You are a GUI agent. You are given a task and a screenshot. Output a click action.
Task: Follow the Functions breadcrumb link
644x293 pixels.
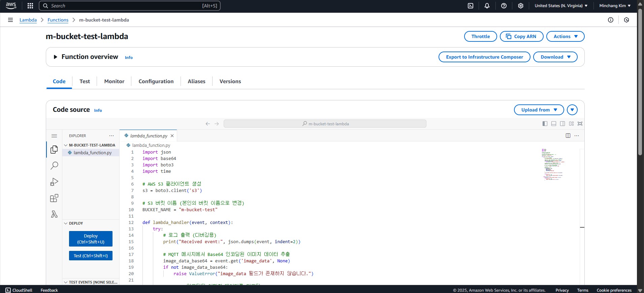[58, 20]
